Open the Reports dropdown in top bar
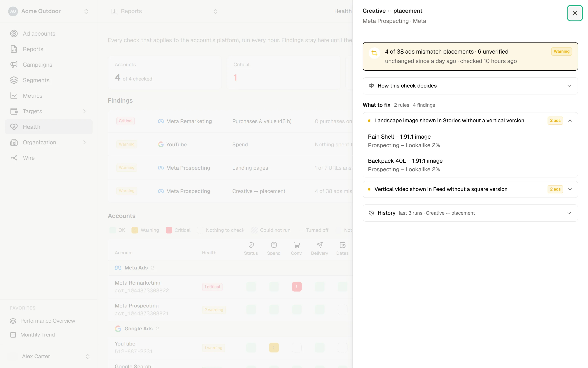Image resolution: width=588 pixels, height=368 pixels. tap(164, 11)
